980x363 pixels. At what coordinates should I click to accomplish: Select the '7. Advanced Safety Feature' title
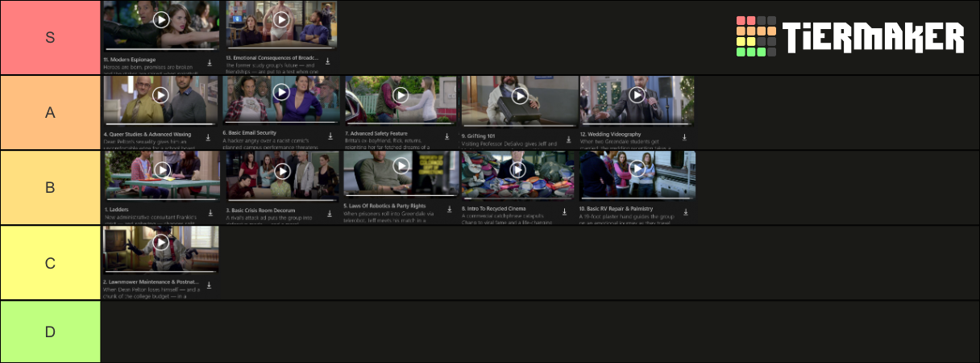(376, 133)
